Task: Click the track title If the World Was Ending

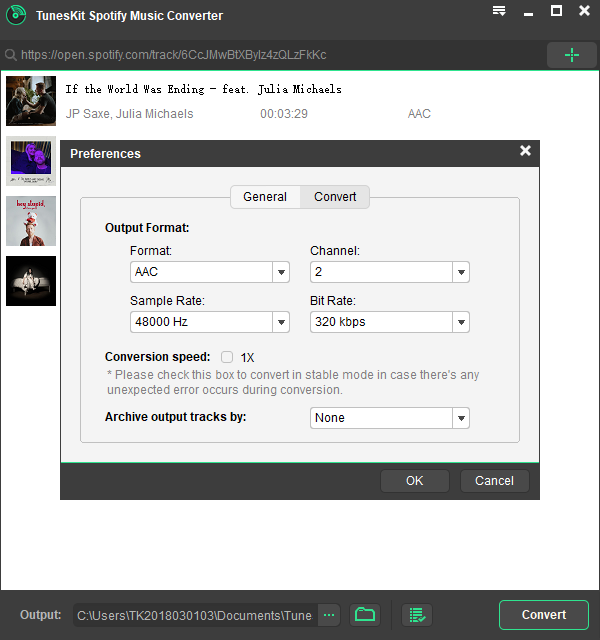Action: [203, 89]
